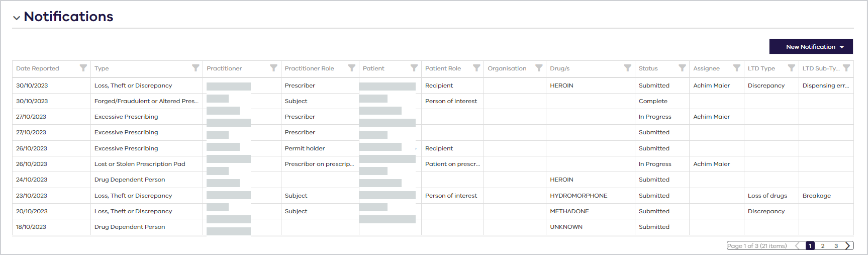This screenshot has height=255, width=868.
Task: Select the Lost or Stolen Prescription Pad row
Action: click(433, 164)
